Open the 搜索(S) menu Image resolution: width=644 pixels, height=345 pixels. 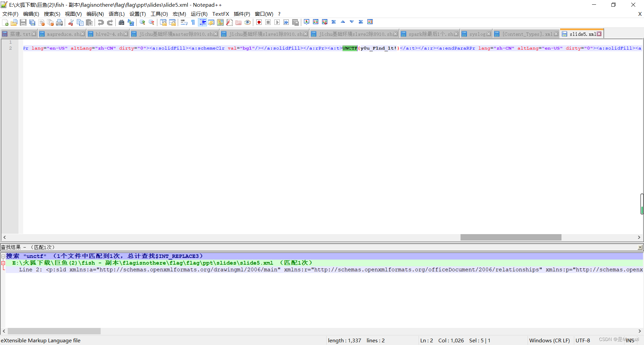pyautogui.click(x=52, y=14)
